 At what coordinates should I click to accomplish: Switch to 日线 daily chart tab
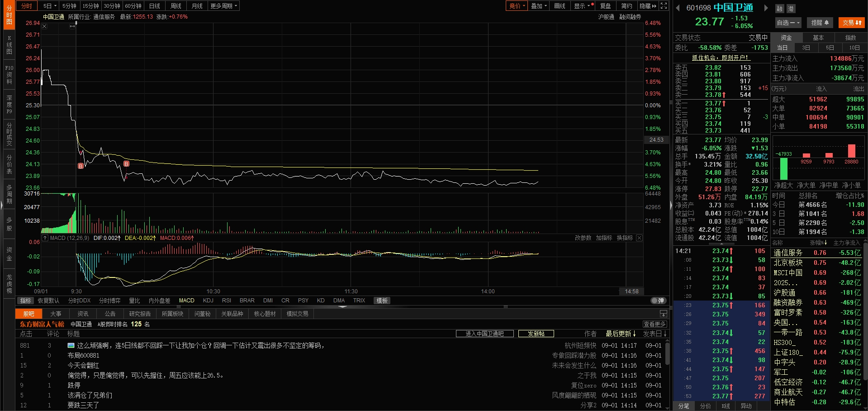(155, 6)
